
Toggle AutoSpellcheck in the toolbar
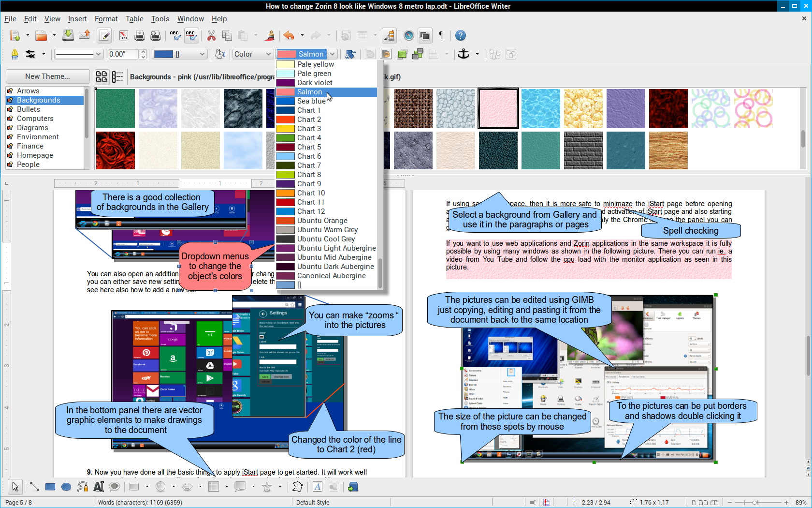190,35
